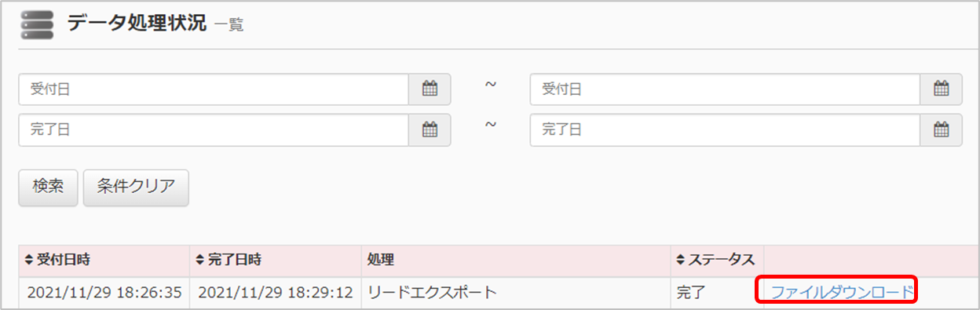
Task: Focus the end 受付日 date input
Action: [x=725, y=89]
